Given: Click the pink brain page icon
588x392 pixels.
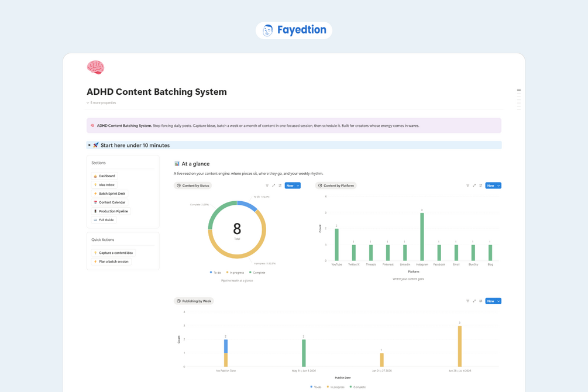Looking at the screenshot, I should 95,67.
